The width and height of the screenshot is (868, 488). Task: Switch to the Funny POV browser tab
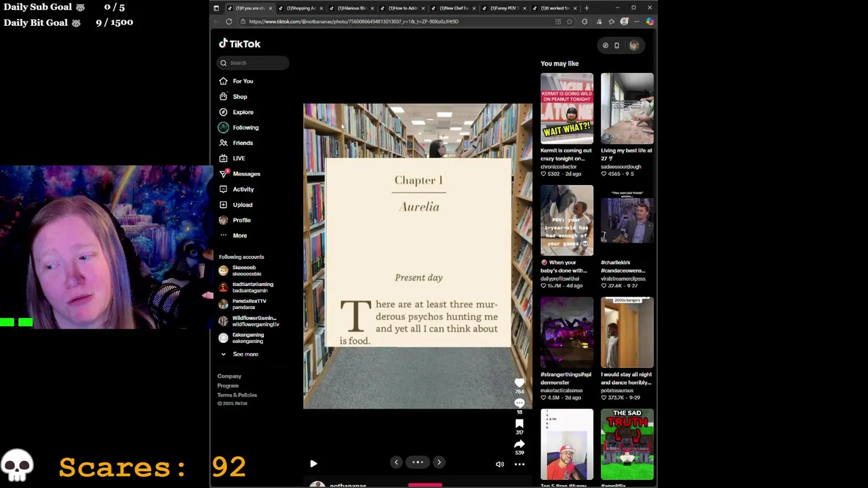pos(505,8)
